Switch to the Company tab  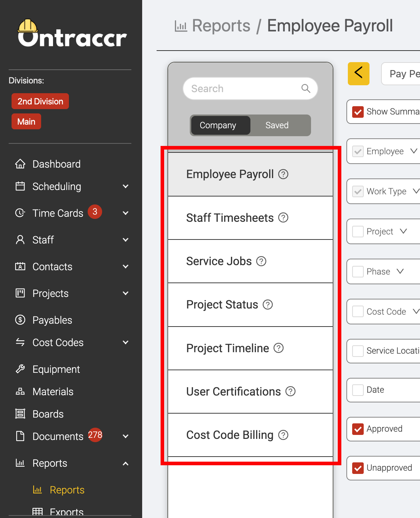coord(220,125)
